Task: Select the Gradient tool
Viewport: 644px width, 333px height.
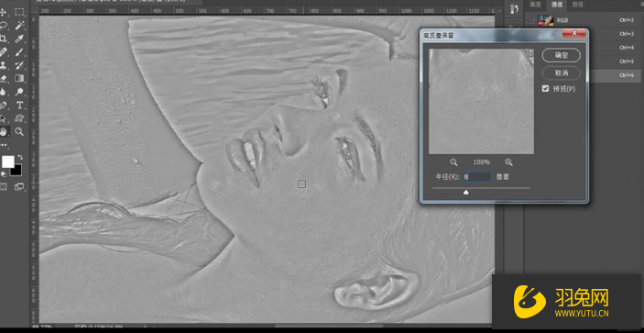Action: 19,78
